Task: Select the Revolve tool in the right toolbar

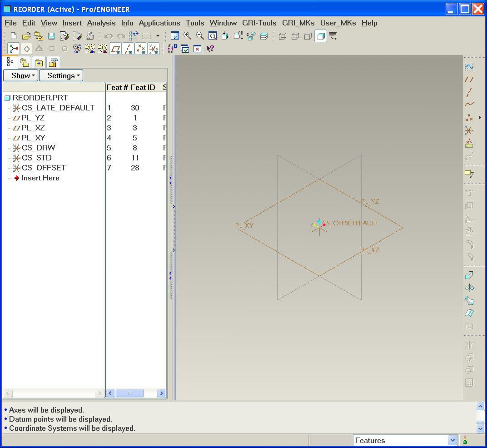Action: [469, 288]
